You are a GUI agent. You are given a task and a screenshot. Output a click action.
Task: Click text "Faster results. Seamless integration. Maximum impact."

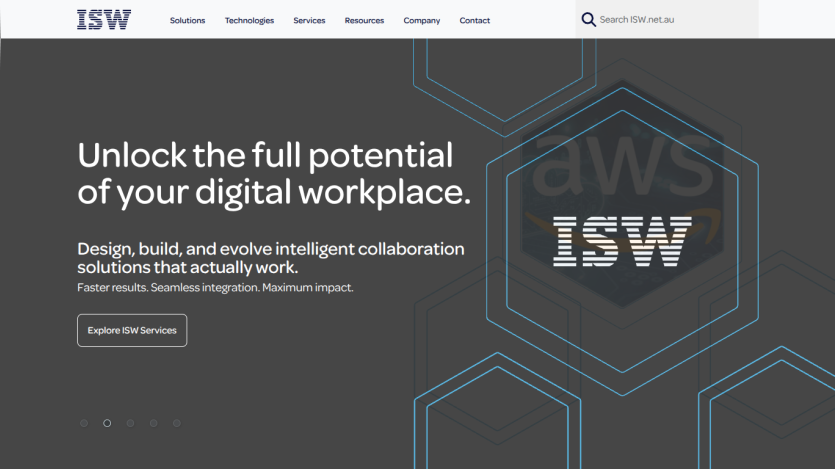tap(215, 287)
